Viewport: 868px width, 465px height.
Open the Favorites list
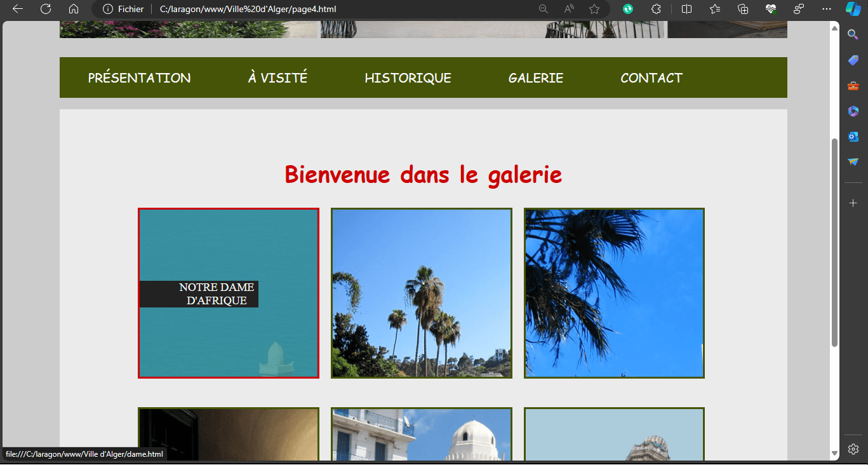pyautogui.click(x=715, y=9)
